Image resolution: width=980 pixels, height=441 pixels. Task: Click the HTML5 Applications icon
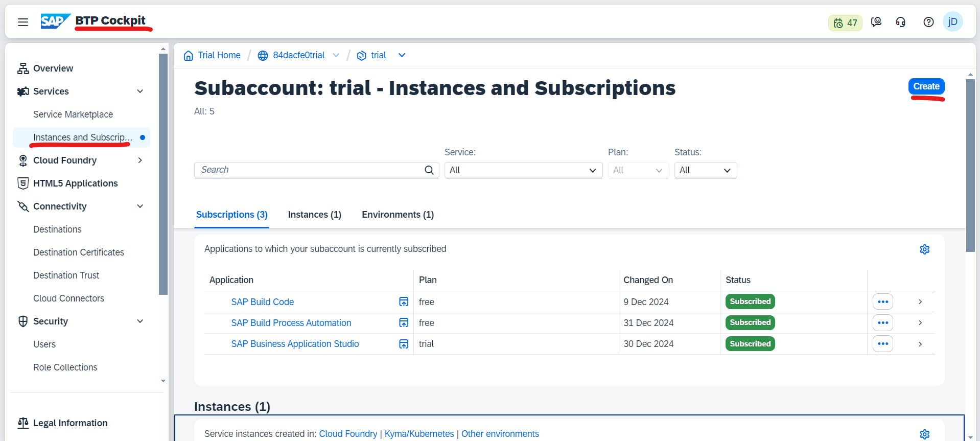pyautogui.click(x=23, y=183)
